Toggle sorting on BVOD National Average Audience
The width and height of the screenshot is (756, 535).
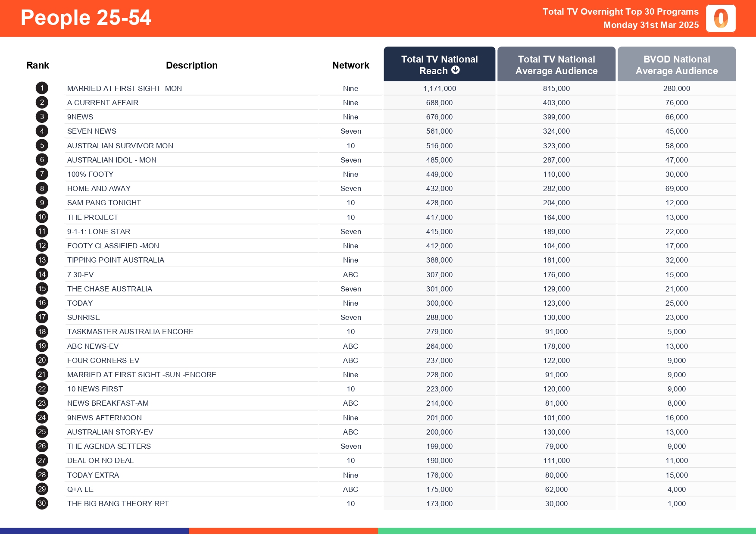point(676,64)
